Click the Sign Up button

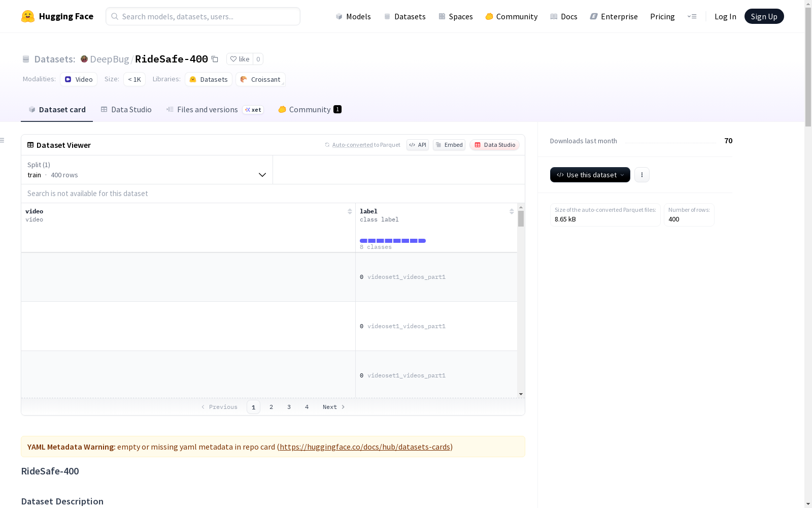[764, 16]
